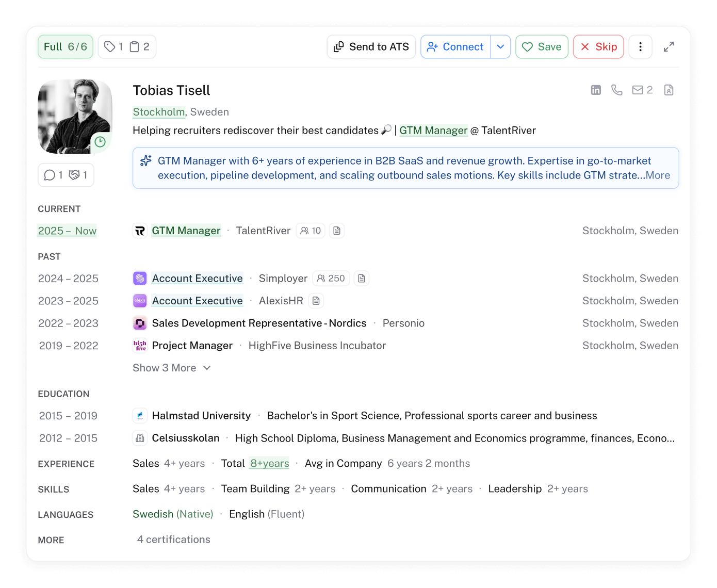Click the sparkle icon on the AI summary
717x588 pixels.
146,161
